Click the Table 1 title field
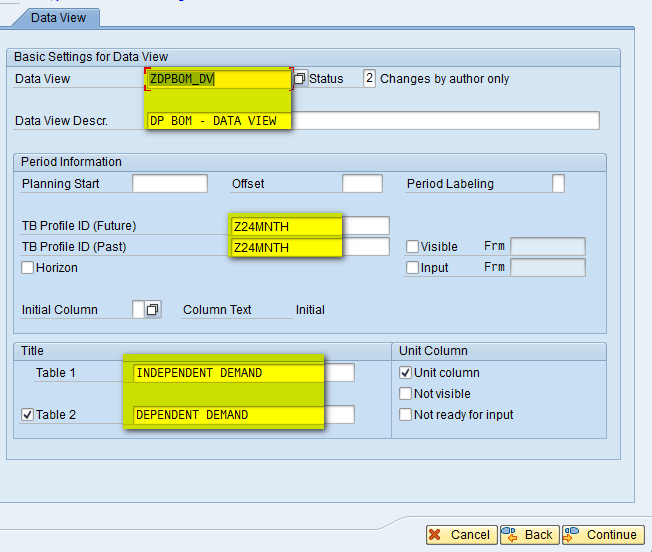This screenshot has width=652, height=552. point(244,372)
